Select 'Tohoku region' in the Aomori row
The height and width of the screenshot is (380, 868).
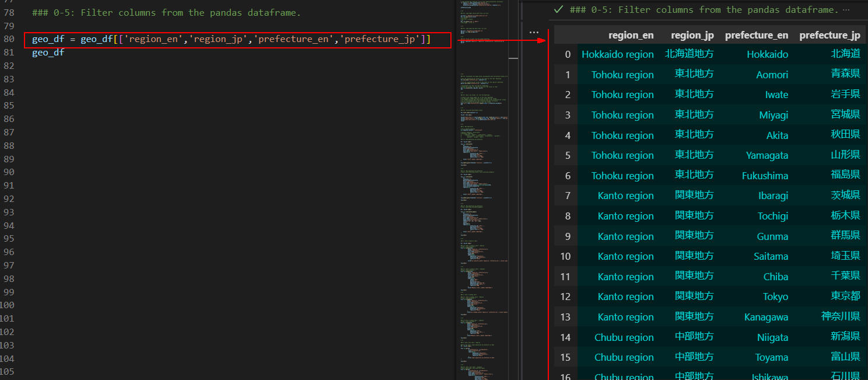pos(622,75)
